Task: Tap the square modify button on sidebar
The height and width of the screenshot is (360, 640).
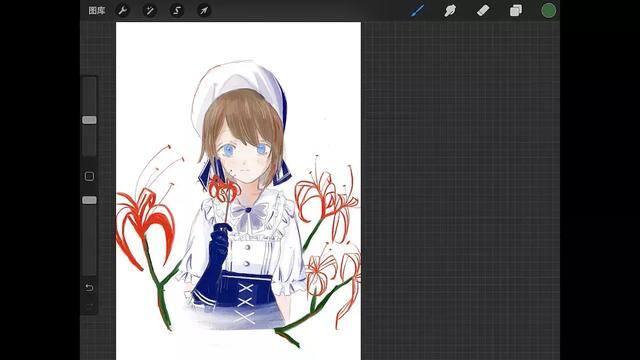Action: (x=89, y=176)
